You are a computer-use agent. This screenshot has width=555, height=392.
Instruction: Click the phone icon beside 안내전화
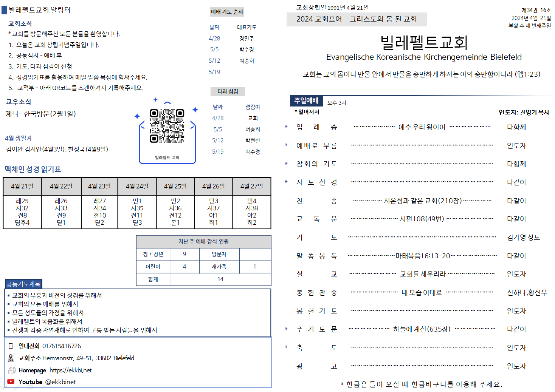point(11,346)
